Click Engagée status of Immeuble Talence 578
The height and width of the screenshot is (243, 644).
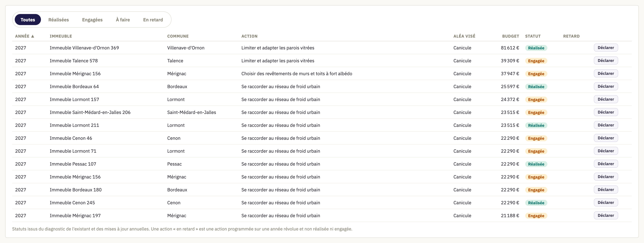tap(536, 61)
